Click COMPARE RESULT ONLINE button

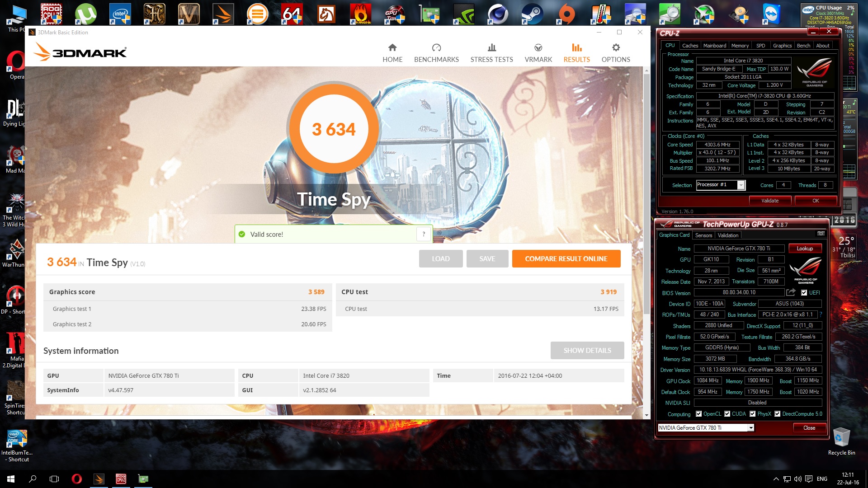coord(566,259)
